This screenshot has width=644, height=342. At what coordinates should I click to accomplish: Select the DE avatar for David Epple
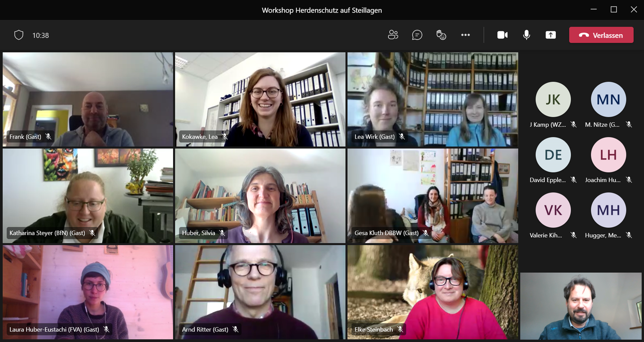(553, 154)
